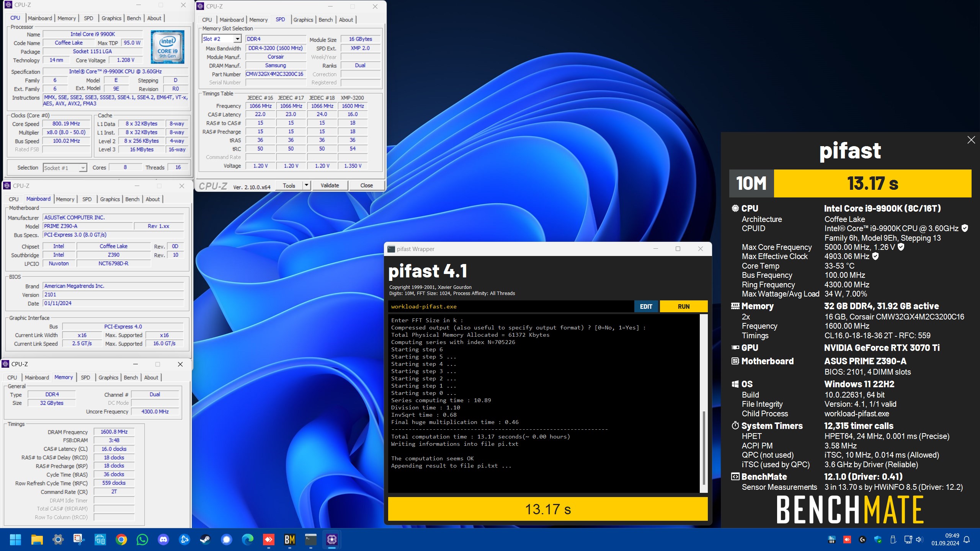Launch Google Chrome from the taskbar
Image resolution: width=980 pixels, height=551 pixels.
121,540
